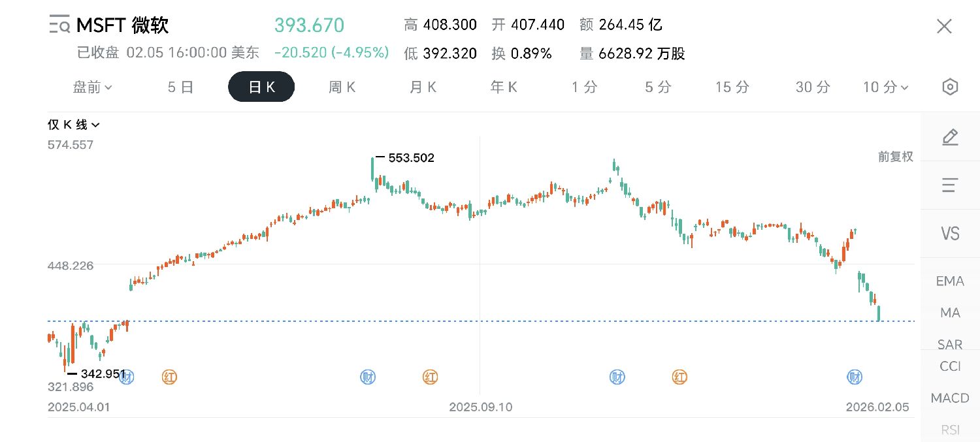Click the 前复权 adjustment label
Viewport: 980px width, 442px height.
click(x=895, y=157)
